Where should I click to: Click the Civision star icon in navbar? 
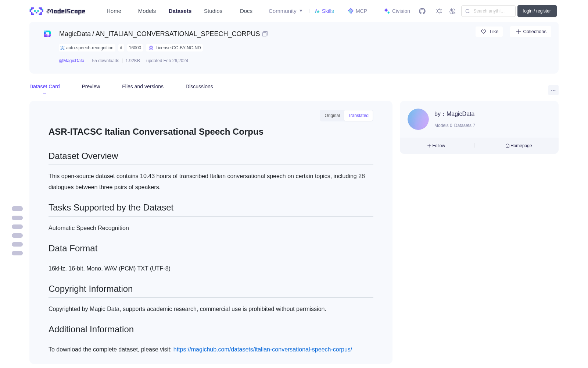[x=387, y=11]
